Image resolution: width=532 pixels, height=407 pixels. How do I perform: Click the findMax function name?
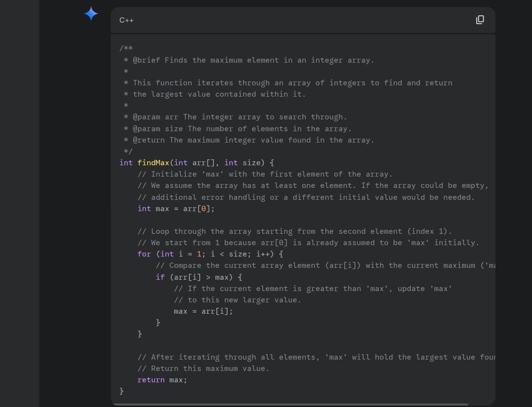point(153,163)
